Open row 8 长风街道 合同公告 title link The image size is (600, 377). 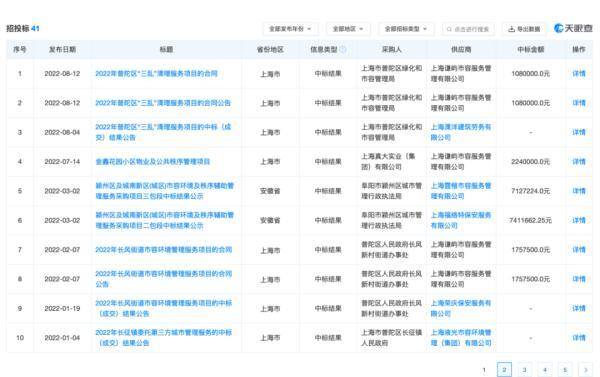164,279
